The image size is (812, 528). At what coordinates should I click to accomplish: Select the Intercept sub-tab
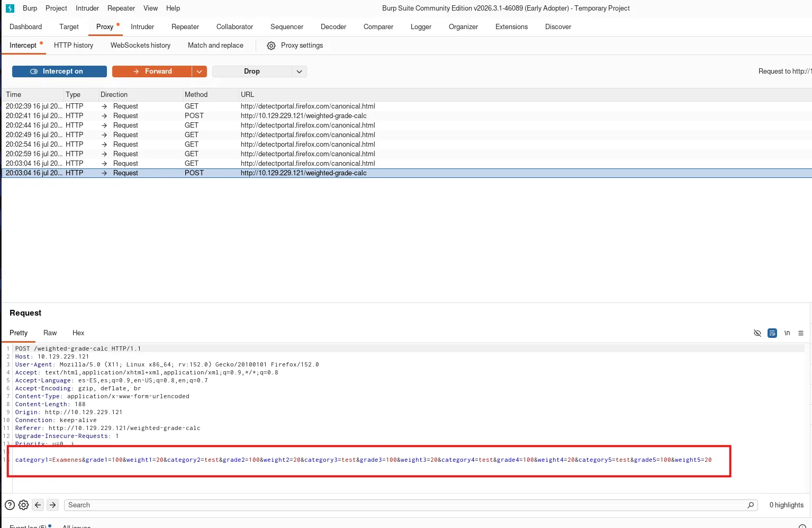coord(23,46)
